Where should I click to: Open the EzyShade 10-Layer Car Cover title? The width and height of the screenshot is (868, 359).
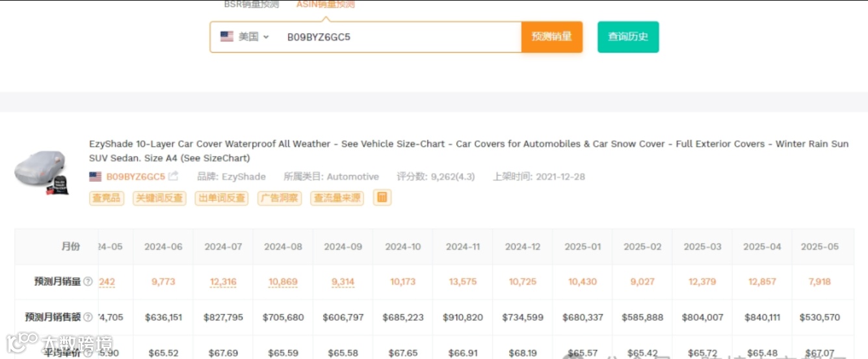pos(469,151)
